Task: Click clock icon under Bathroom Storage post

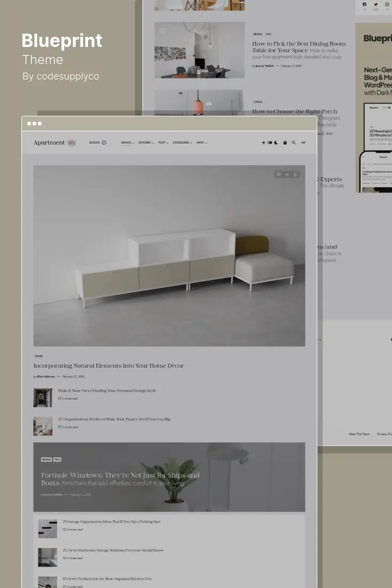Action: [x=64, y=558]
